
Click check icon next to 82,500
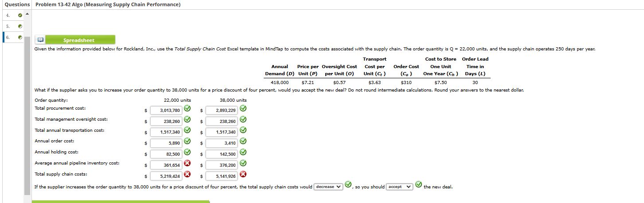point(187,153)
